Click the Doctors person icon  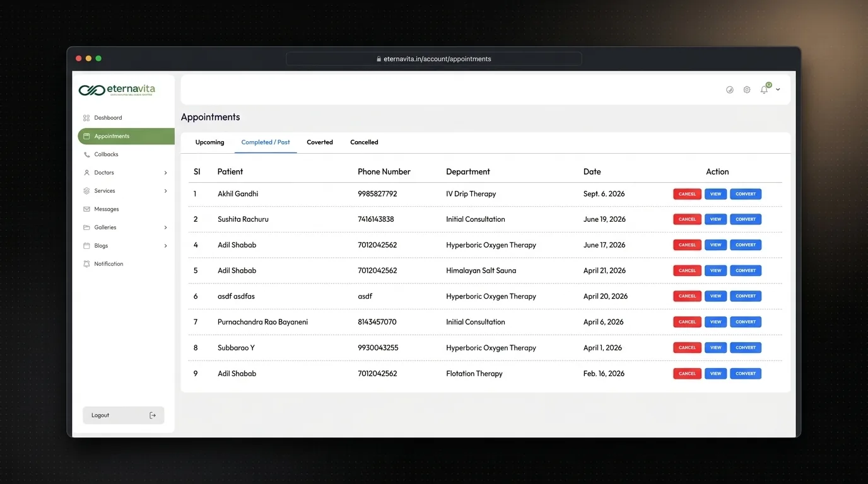[86, 173]
